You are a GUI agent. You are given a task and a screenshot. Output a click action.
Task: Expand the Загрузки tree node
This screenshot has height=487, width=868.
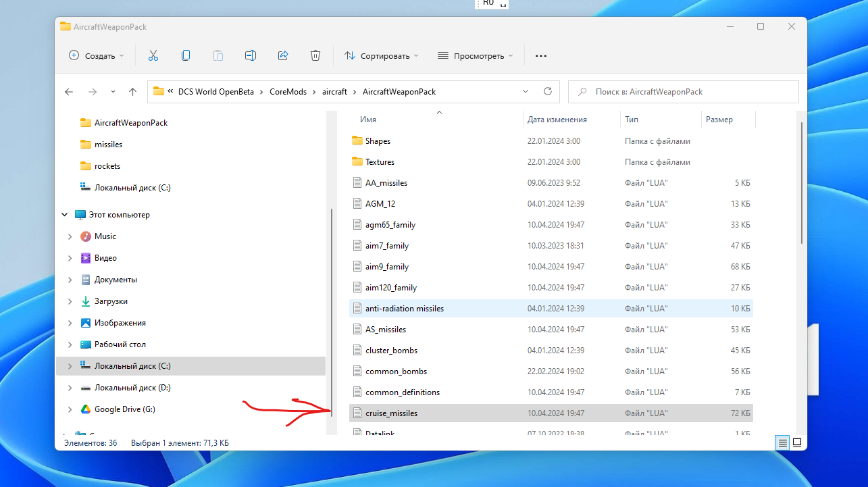coord(70,301)
